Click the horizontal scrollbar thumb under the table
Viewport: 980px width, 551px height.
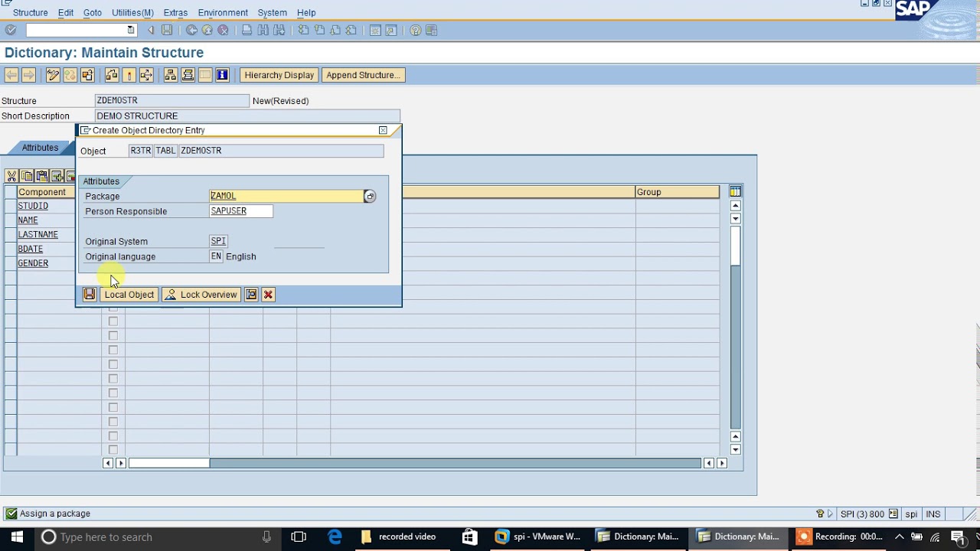168,463
